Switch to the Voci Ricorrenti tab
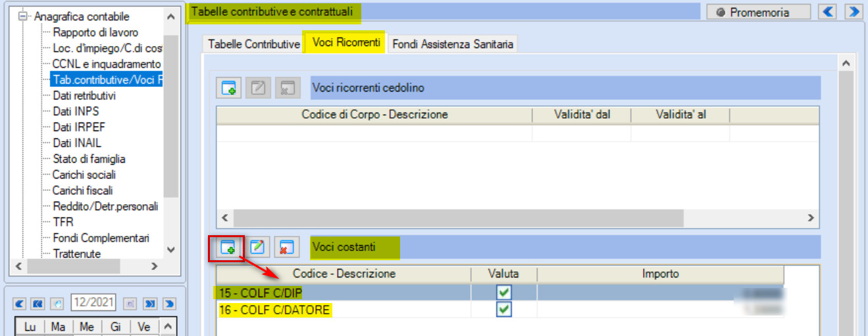Viewport: 868px width, 336px height. tap(346, 43)
